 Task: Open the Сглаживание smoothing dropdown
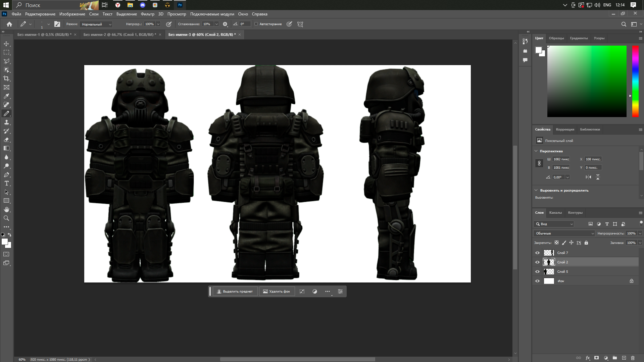[x=216, y=24]
